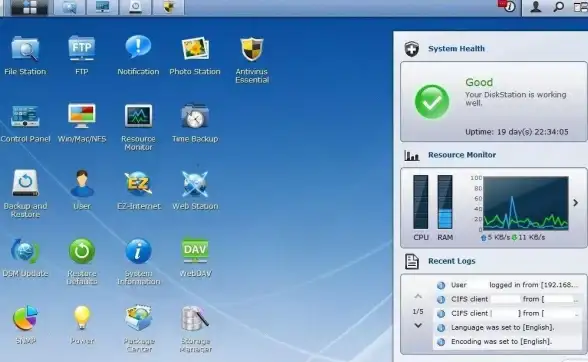Open the user options menu in top bar
Screen dimensions: 588x362
536,7
